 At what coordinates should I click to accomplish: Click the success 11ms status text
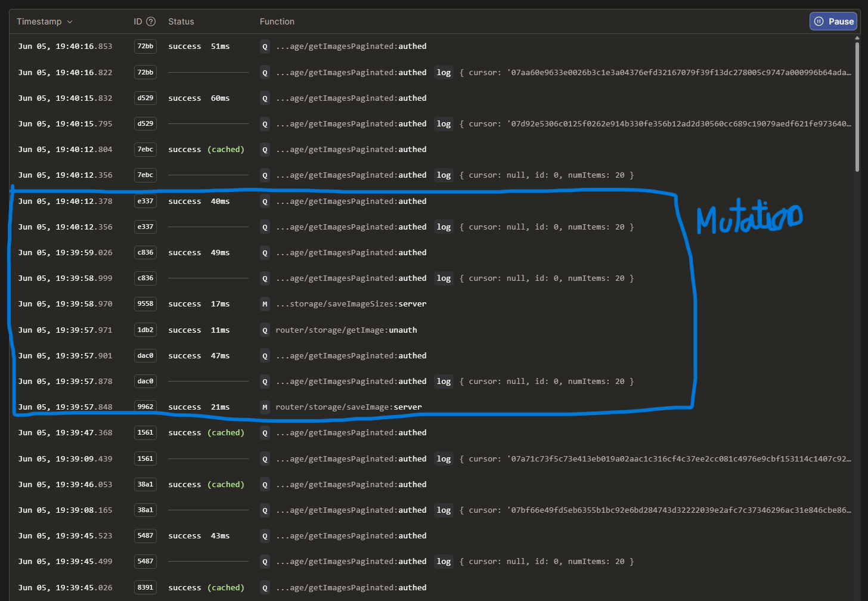click(x=199, y=330)
